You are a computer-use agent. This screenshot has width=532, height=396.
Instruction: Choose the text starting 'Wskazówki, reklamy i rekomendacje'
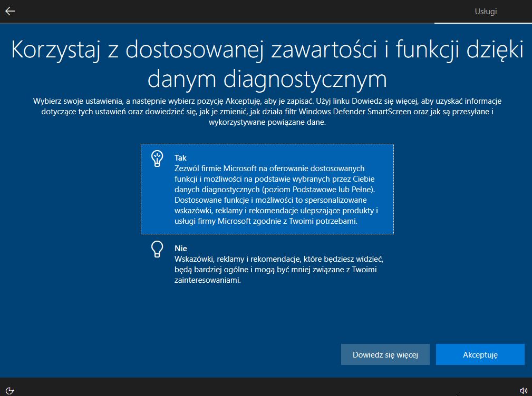coord(279,270)
